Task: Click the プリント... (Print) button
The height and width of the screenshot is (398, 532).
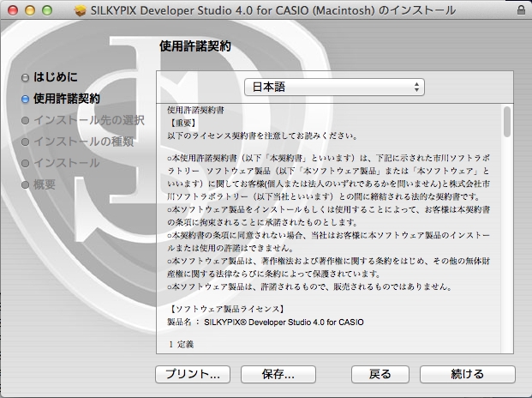Action: [x=193, y=374]
